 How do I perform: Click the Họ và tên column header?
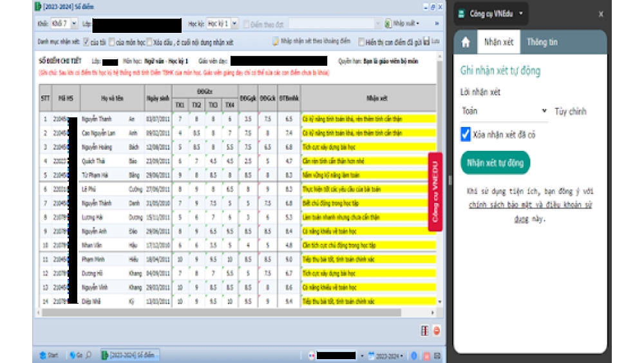112,98
